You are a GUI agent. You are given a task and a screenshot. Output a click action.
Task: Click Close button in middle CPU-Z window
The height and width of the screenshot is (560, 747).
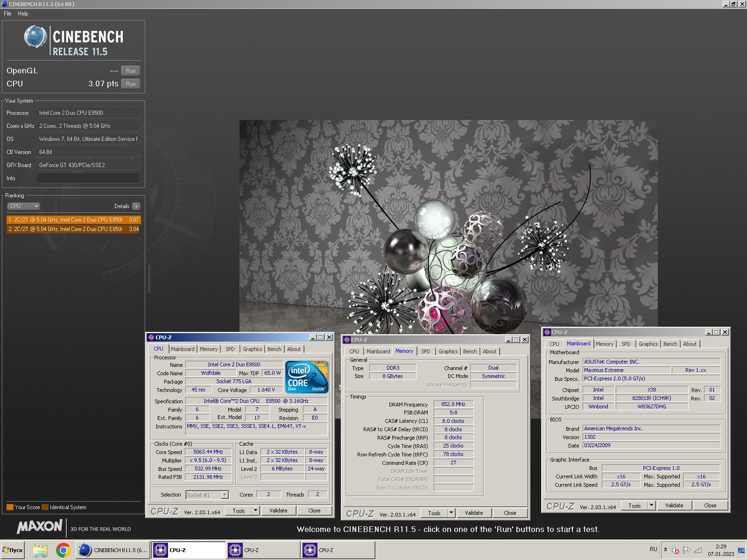click(510, 513)
